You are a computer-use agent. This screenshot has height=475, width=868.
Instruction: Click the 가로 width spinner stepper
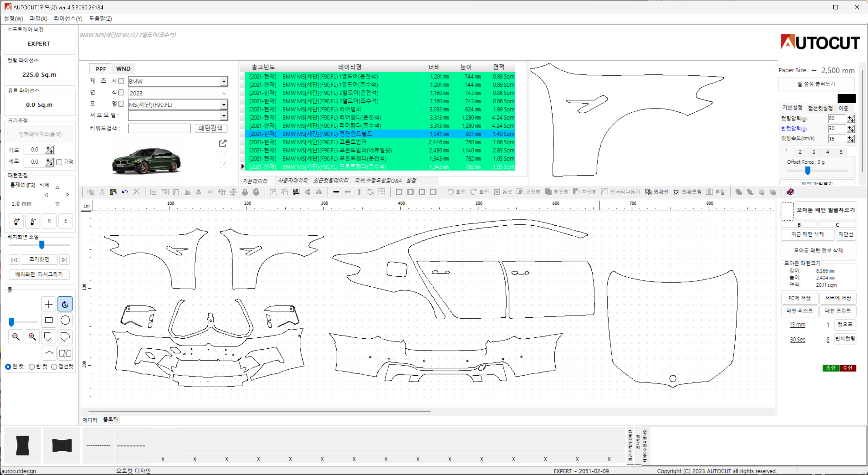49,150
